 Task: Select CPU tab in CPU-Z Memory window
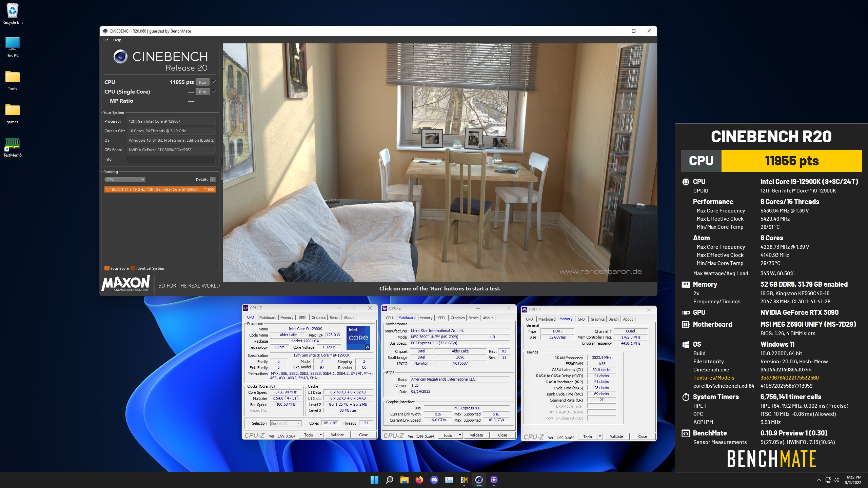[529, 319]
